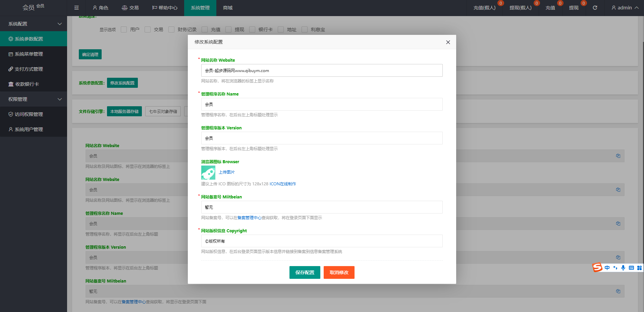The image size is (644, 312).
Task: Check the 充值 display option checkbox
Action: [x=205, y=29]
